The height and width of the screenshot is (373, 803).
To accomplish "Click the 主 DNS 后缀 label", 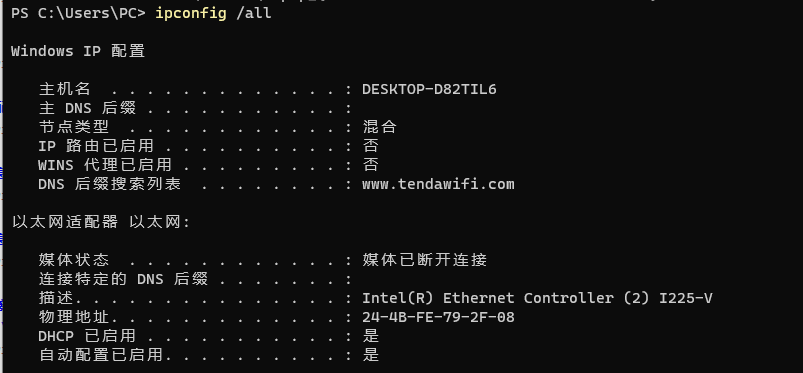I will 87,108.
